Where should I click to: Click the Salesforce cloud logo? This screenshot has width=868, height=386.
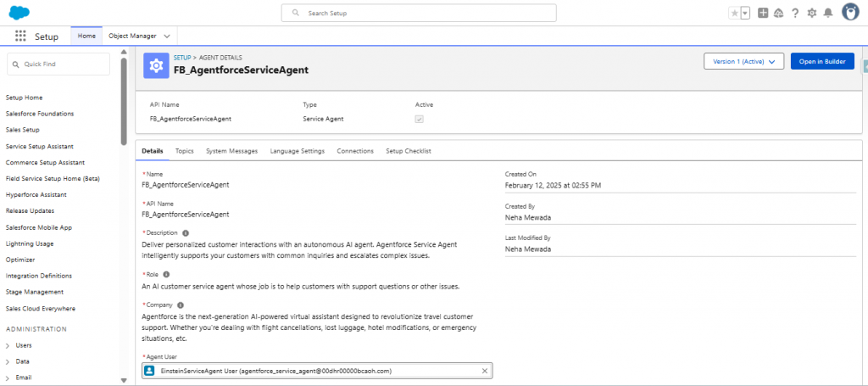(x=19, y=12)
